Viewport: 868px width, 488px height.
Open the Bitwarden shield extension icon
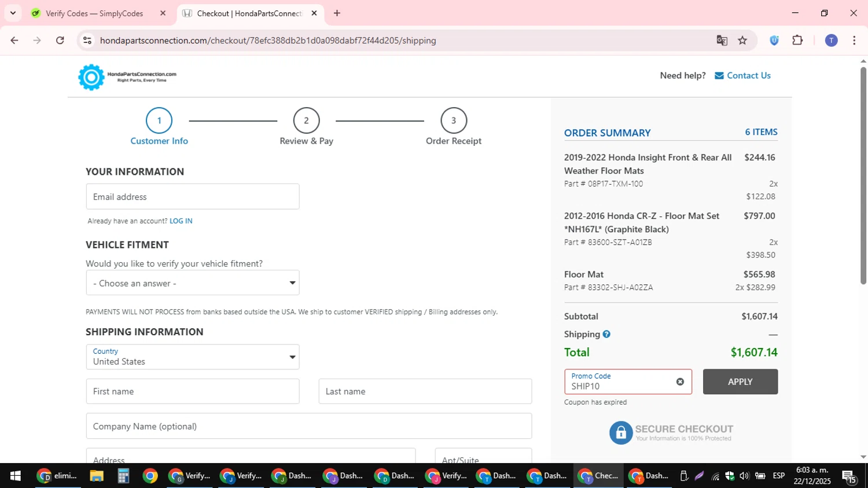click(x=774, y=41)
